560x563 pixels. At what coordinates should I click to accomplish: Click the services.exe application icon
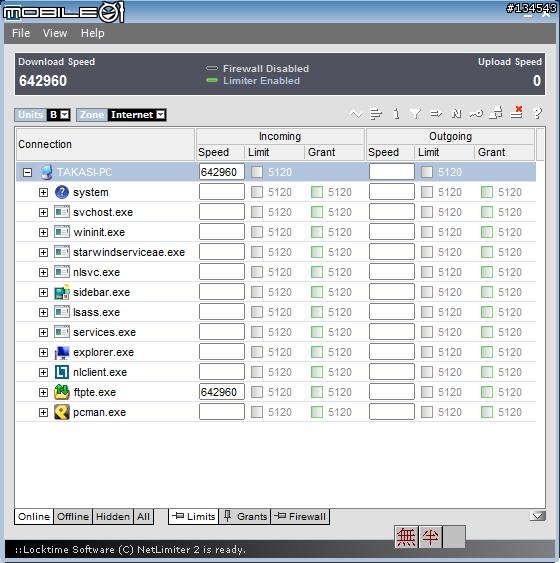62,332
